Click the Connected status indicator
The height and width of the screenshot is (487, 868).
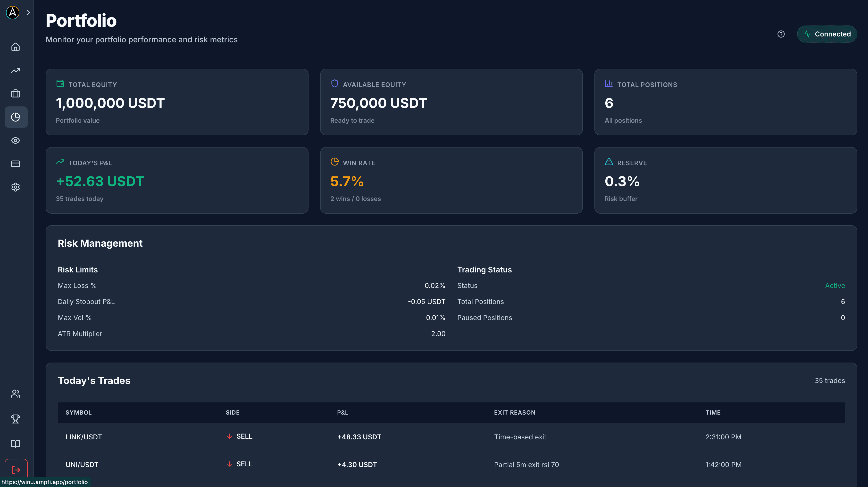click(x=827, y=34)
